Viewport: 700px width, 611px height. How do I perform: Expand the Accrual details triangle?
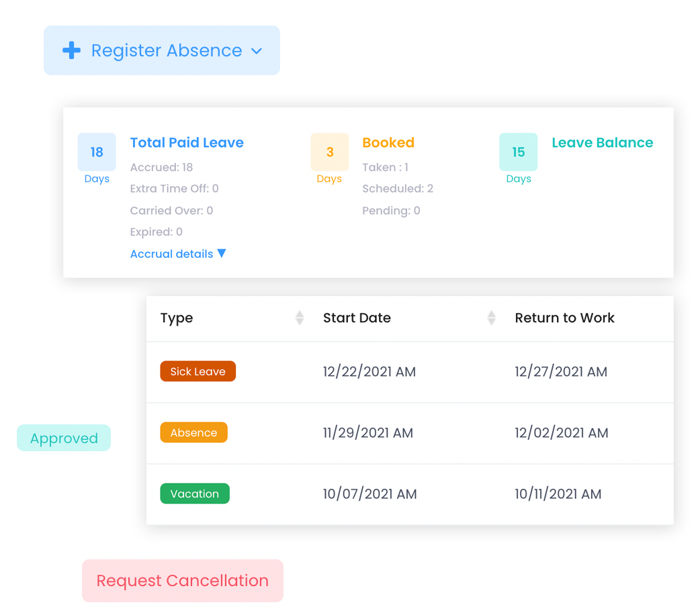pyautogui.click(x=222, y=254)
